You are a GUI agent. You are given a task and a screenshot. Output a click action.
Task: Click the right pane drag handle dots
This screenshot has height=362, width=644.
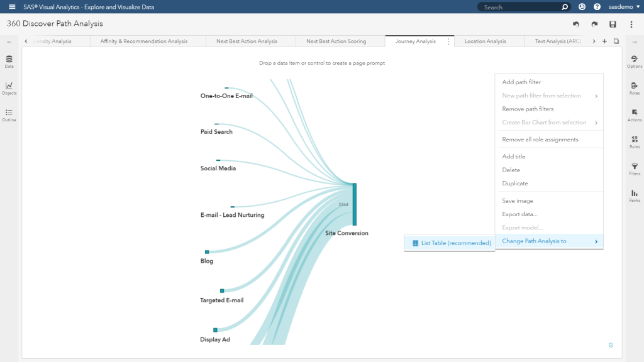(x=635, y=41)
